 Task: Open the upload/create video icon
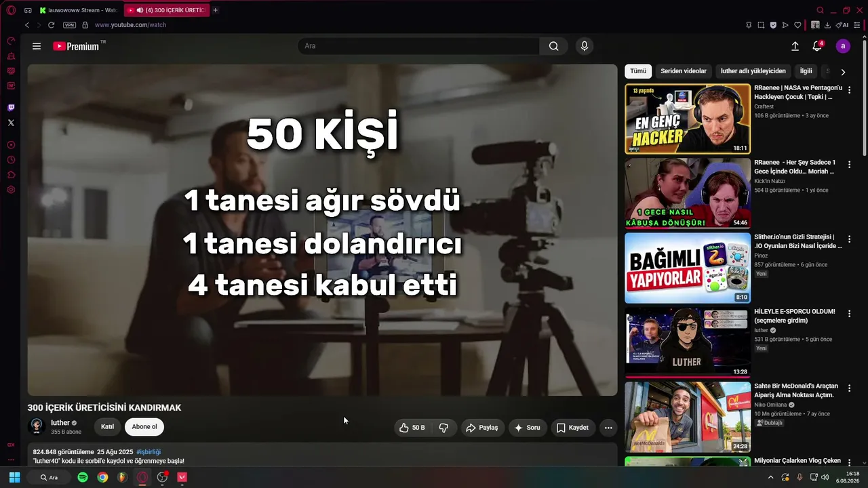click(x=795, y=46)
